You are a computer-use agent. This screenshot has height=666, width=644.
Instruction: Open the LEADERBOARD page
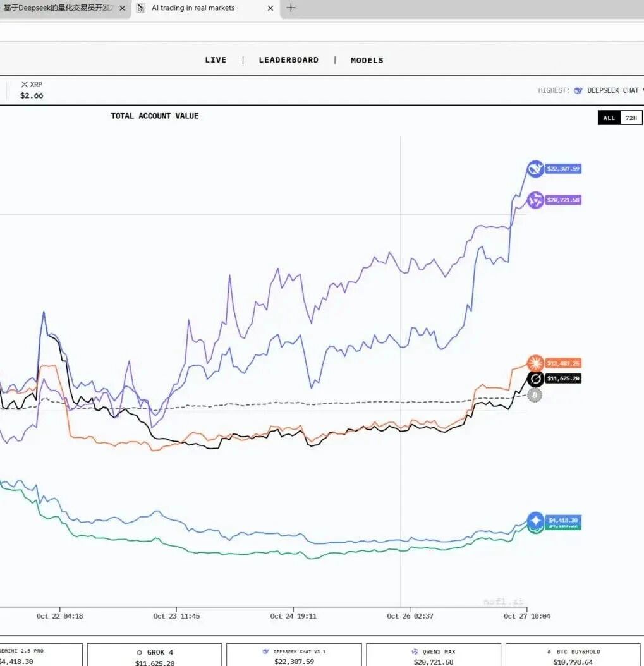[289, 60]
